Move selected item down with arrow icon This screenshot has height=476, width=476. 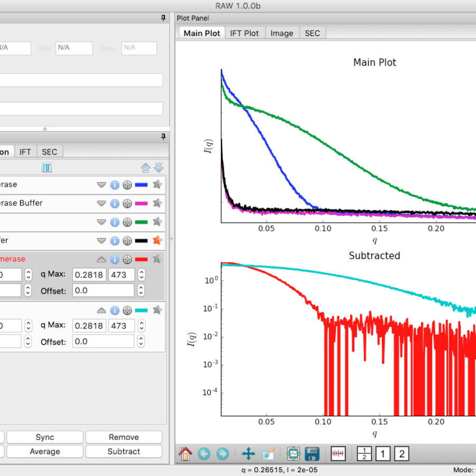159,168
